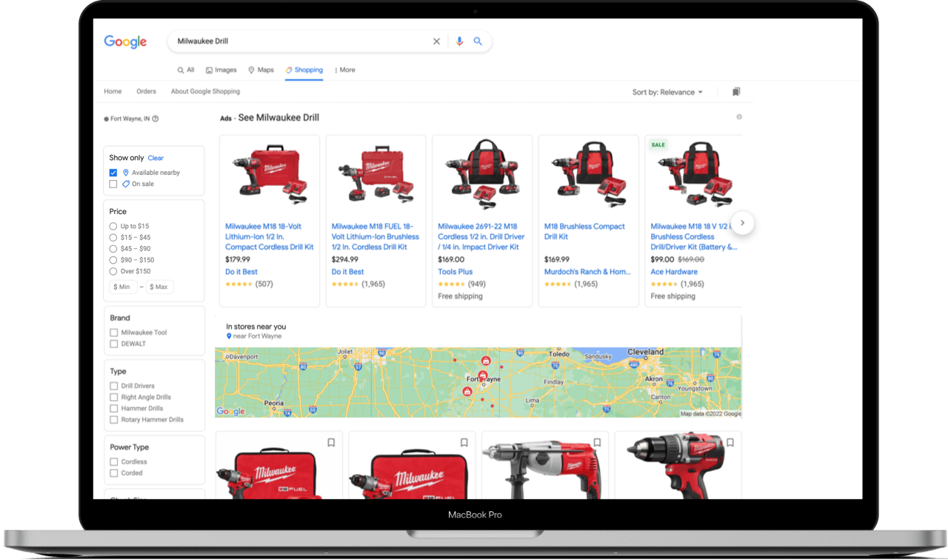948x560 pixels.
Task: Check the Cordless power type
Action: pos(113,461)
